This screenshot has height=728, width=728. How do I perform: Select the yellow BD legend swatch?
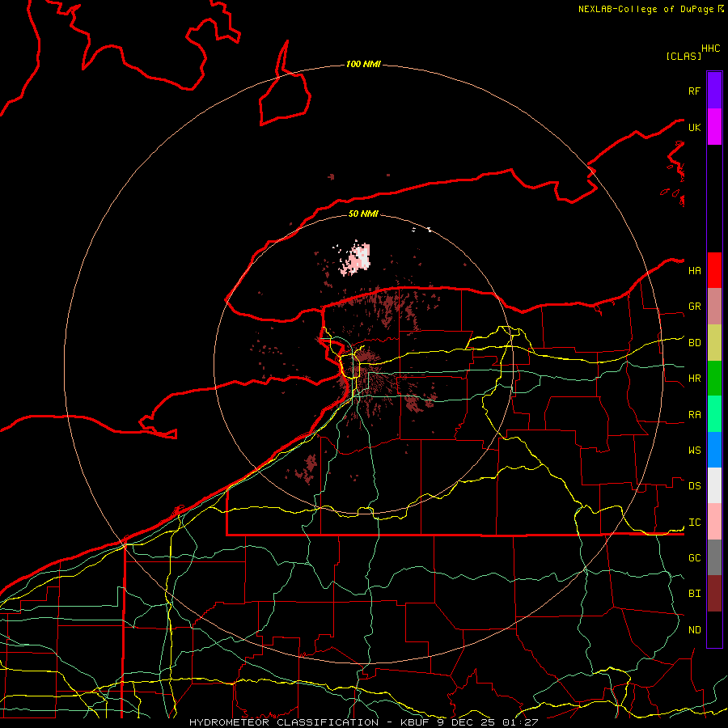pyautogui.click(x=714, y=343)
